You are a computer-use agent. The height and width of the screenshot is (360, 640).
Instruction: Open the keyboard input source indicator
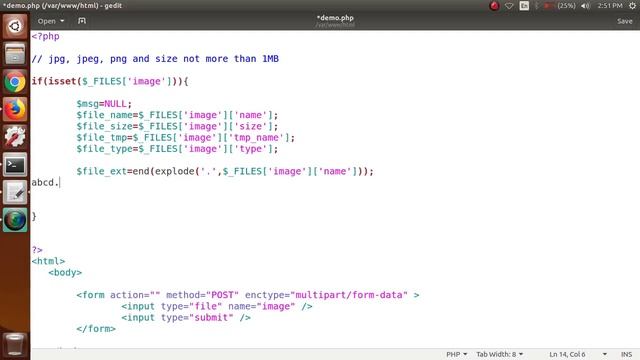(x=524, y=6)
